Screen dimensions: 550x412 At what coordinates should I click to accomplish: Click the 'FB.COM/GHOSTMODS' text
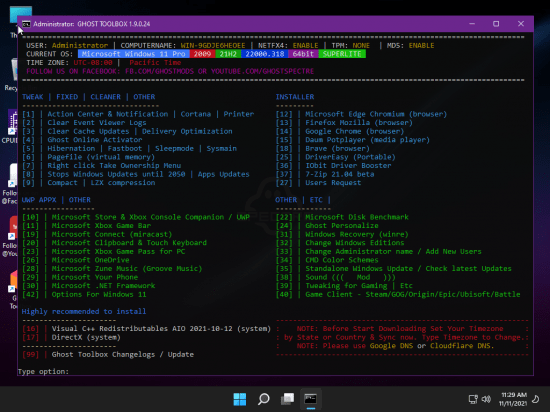pos(159,71)
